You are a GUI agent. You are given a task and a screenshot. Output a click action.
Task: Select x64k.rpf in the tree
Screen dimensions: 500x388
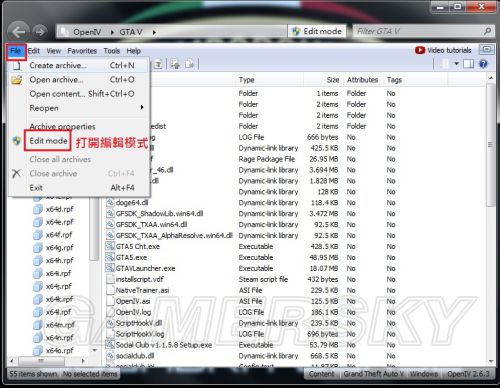[59, 299]
